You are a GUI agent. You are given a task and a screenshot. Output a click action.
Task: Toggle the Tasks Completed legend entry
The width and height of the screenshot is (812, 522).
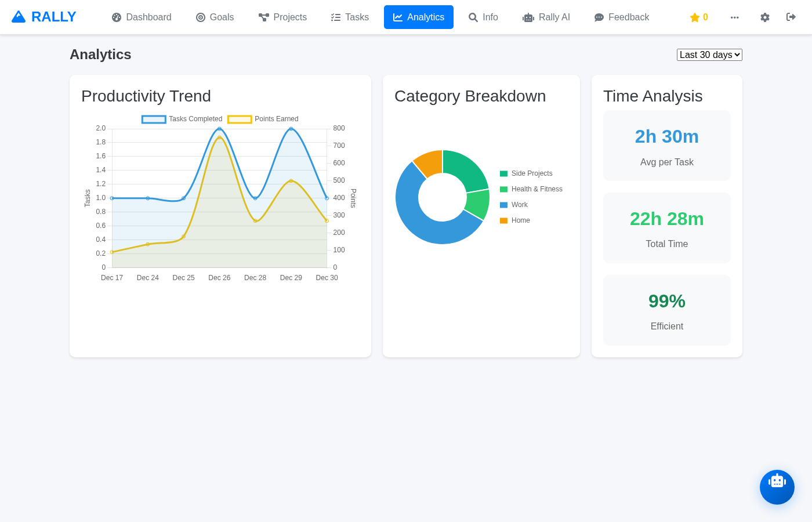(182, 119)
